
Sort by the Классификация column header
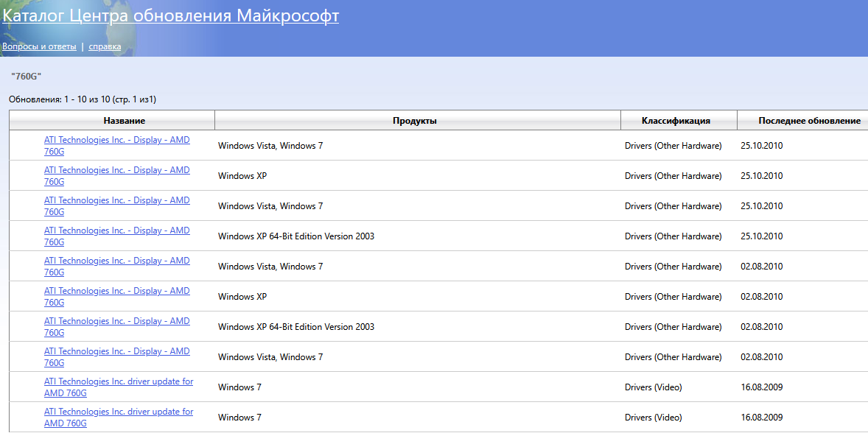[x=676, y=121]
